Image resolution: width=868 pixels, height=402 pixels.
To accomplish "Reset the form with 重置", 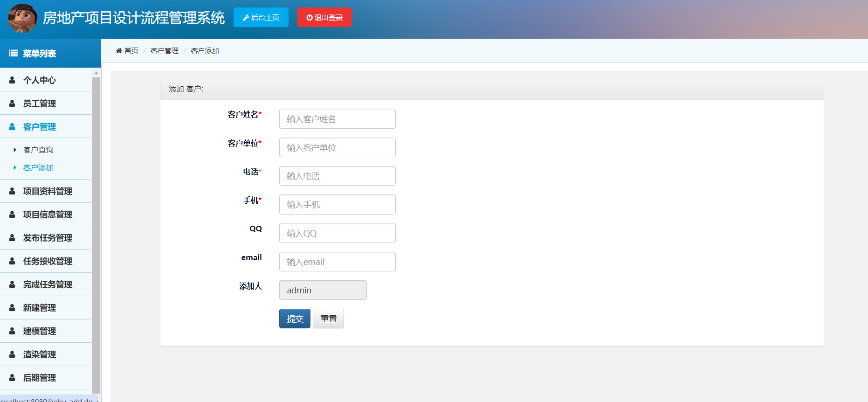I will point(328,319).
